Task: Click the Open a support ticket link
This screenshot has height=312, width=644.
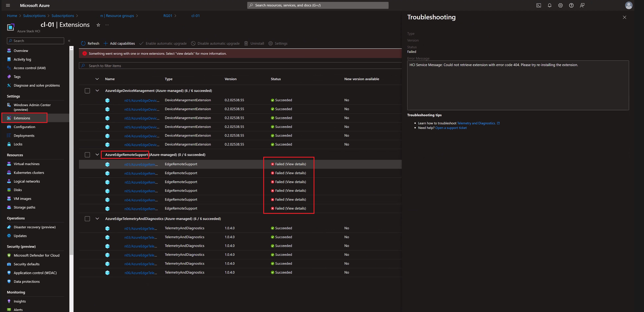Action: (x=451, y=128)
